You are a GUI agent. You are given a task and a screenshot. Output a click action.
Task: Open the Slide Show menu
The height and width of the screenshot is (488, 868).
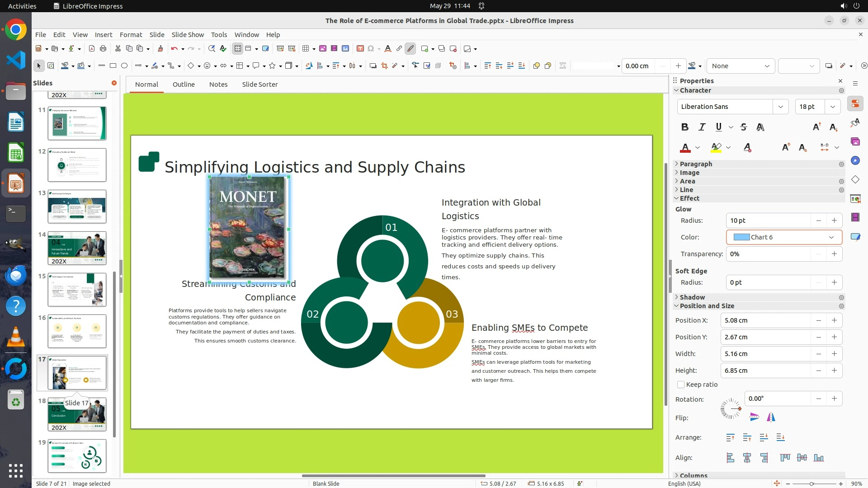click(188, 35)
